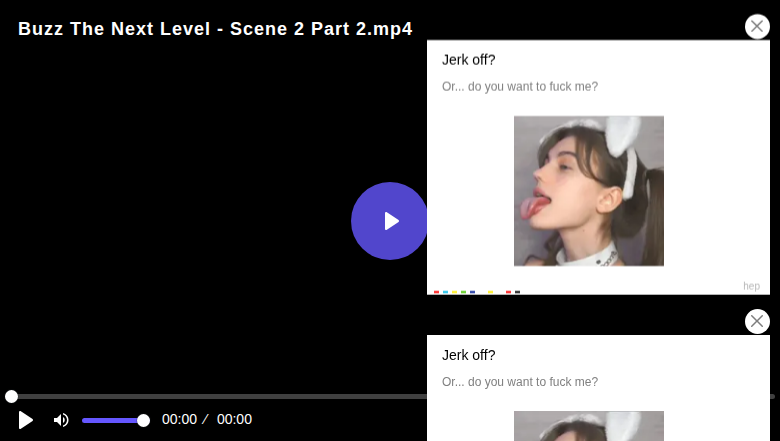Click the large purple play button
The width and height of the screenshot is (780, 441).
(x=389, y=221)
